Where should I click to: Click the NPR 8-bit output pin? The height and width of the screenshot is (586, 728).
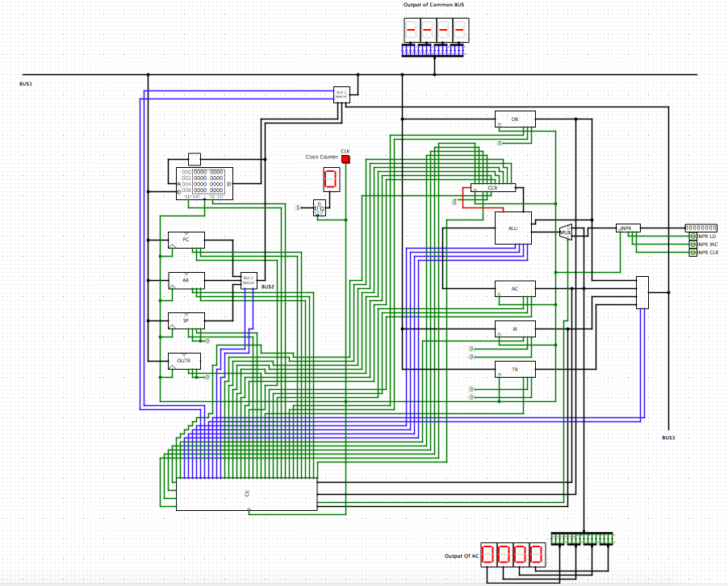pyautogui.click(x=700, y=228)
